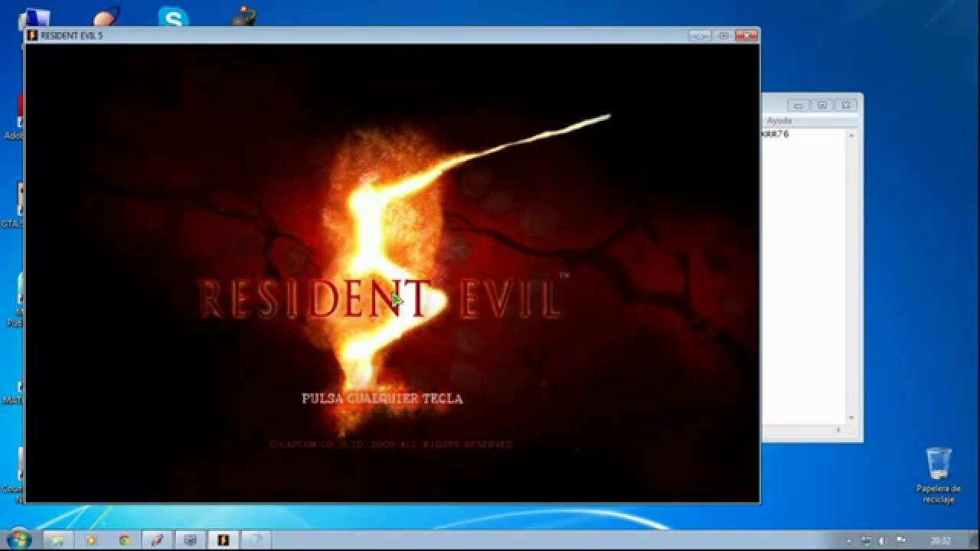Open the Skype desktop icon
The image size is (980, 551).
(x=173, y=17)
